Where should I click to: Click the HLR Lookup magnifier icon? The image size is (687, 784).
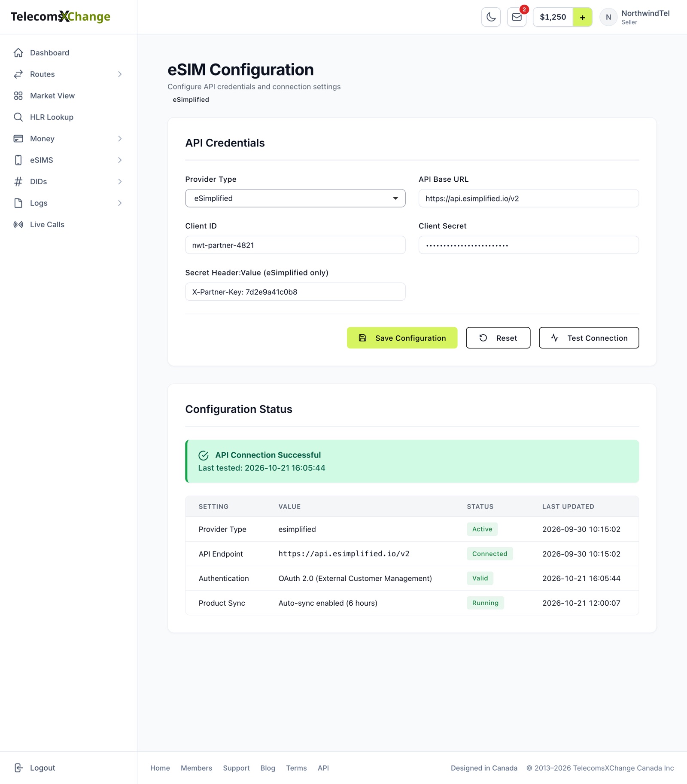click(x=18, y=117)
